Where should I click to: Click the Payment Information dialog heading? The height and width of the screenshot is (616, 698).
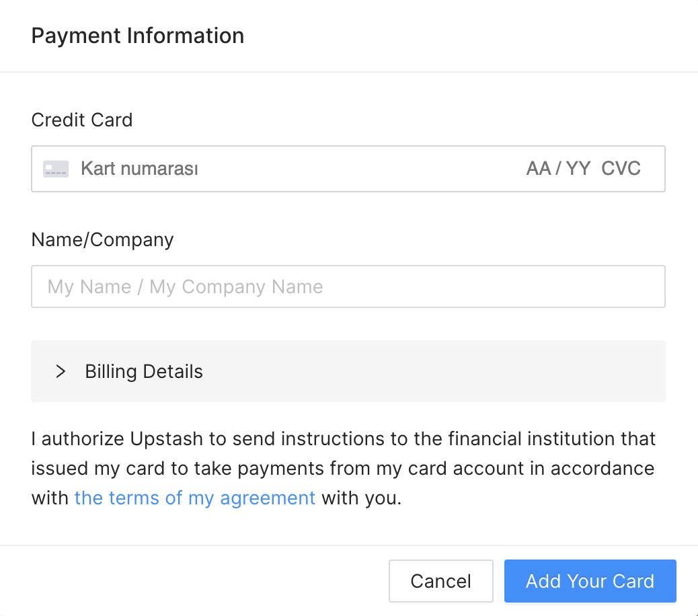138,36
